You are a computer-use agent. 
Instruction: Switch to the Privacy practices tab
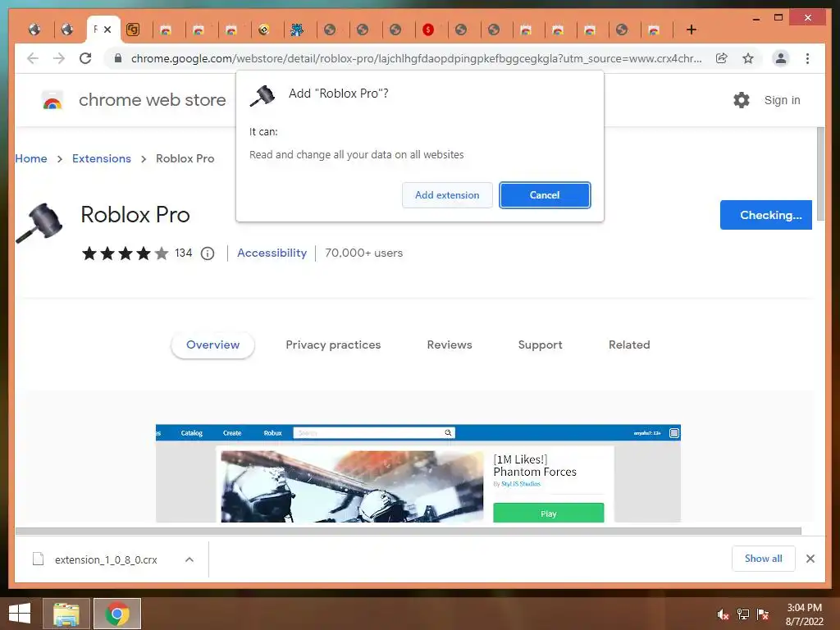[x=333, y=345]
